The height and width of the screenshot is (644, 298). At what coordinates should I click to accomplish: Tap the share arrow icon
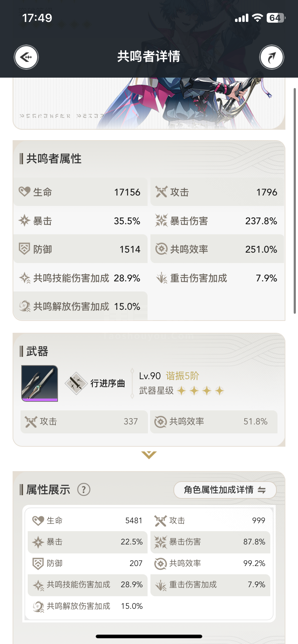(x=272, y=57)
